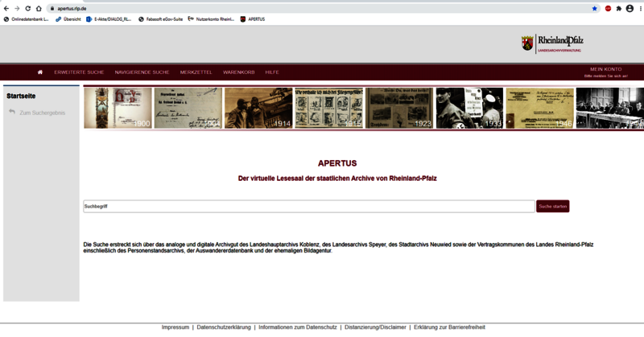Open the browser home page icon
Screen dimensions: 644x337
click(x=39, y=8)
